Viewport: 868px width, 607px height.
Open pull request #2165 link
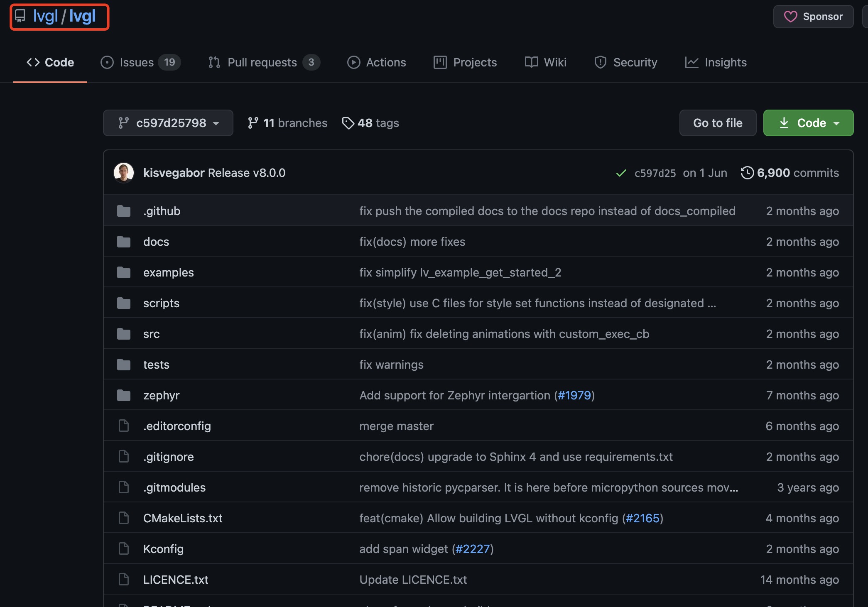[x=642, y=518]
